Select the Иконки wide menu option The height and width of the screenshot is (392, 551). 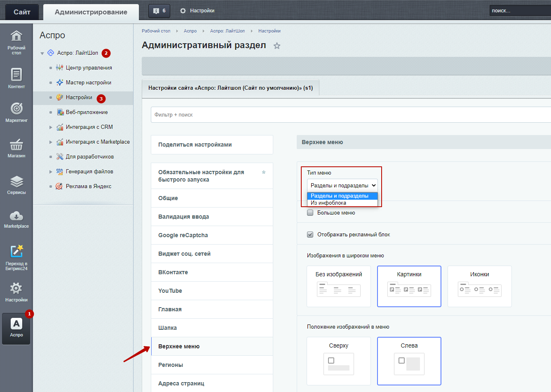480,286
